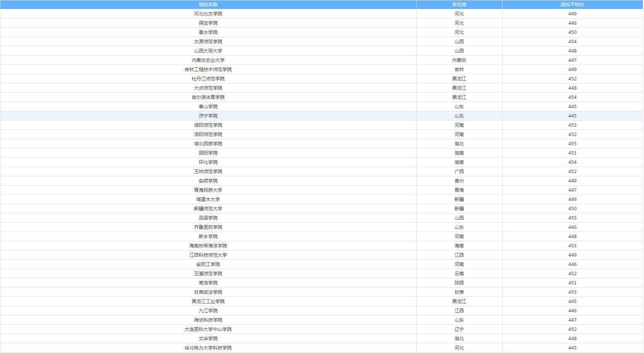The height and width of the screenshot is (353, 644).
Task: Select the 潍坊科技学院 name cell
Action: coord(208,320)
